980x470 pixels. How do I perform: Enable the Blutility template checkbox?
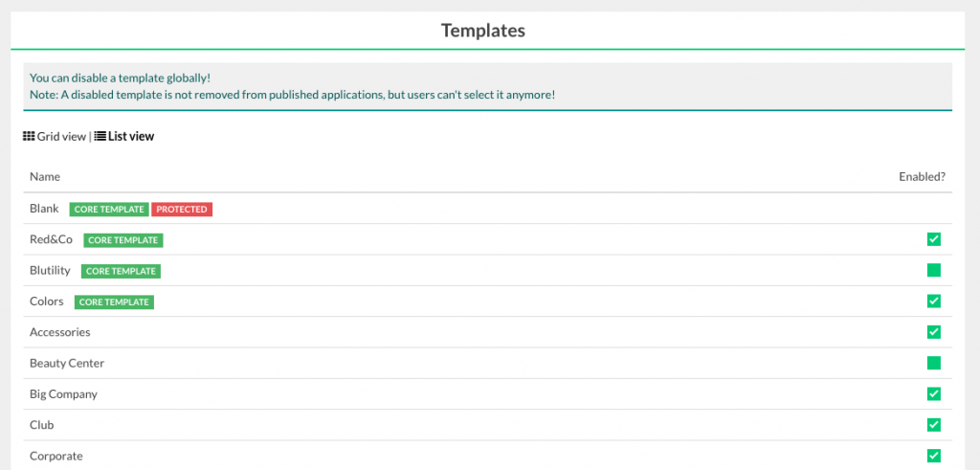pos(934,271)
